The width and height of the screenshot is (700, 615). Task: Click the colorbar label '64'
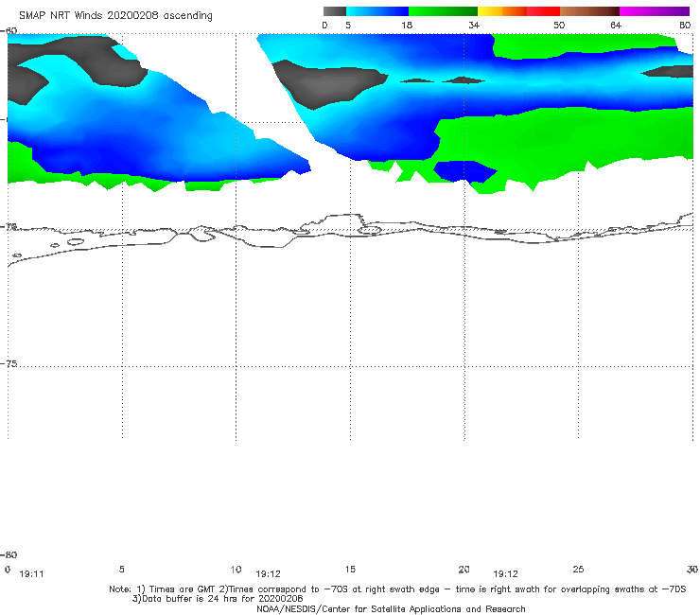tap(616, 26)
